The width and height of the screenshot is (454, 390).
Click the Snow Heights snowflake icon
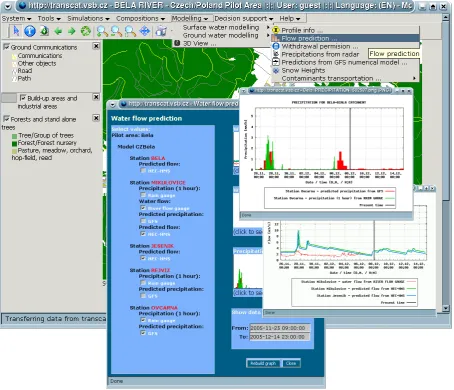(x=276, y=70)
